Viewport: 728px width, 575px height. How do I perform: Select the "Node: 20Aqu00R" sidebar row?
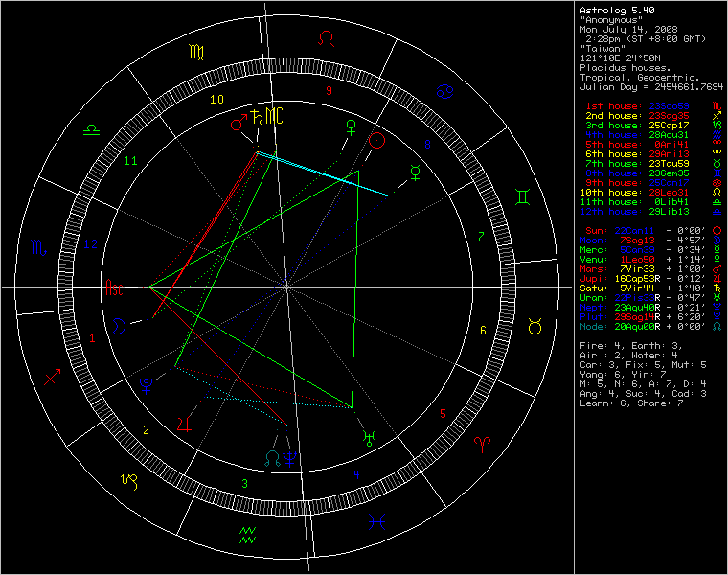coord(650,327)
